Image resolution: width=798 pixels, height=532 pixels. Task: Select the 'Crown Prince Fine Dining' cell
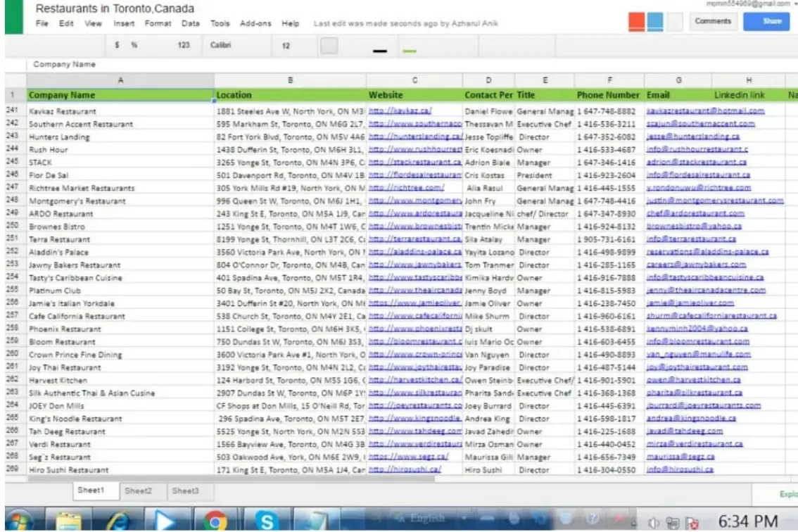click(120, 355)
